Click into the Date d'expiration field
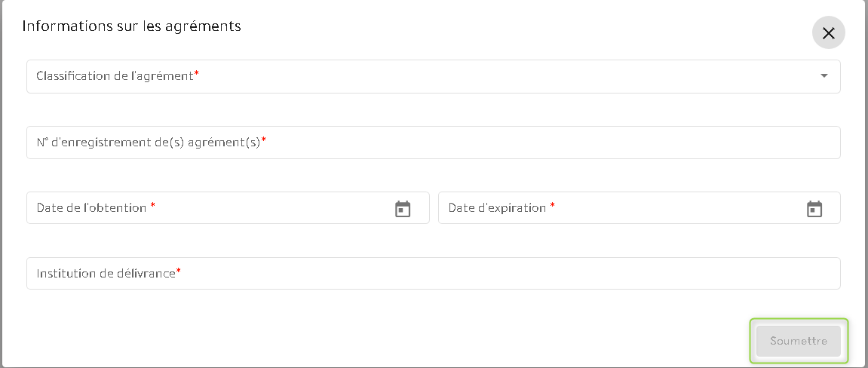 [x=679, y=208]
